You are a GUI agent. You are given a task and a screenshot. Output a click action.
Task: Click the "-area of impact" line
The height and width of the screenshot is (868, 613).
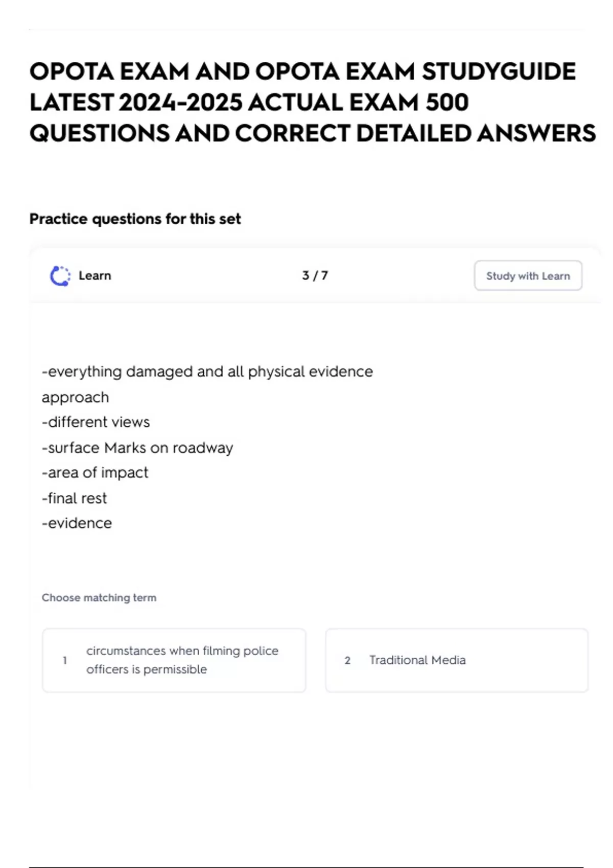95,473
